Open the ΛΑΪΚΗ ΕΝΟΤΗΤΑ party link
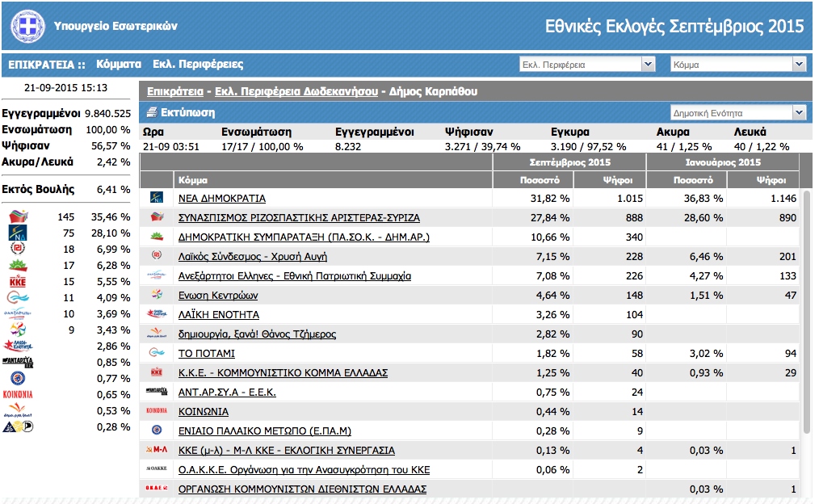The width and height of the screenshot is (819, 504). (x=219, y=314)
